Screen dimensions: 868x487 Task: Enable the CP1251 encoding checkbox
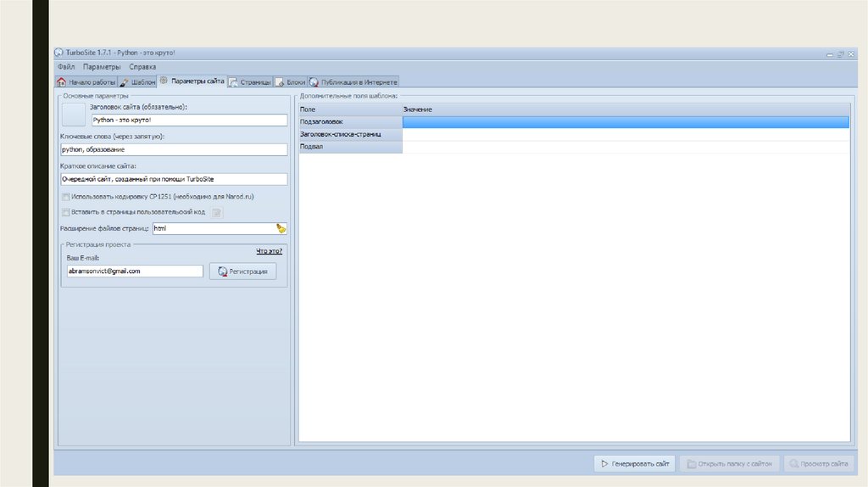[x=66, y=196]
